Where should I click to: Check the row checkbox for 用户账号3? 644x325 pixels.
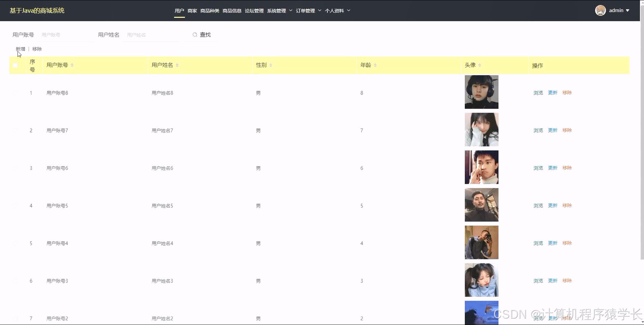pyautogui.click(x=15, y=281)
